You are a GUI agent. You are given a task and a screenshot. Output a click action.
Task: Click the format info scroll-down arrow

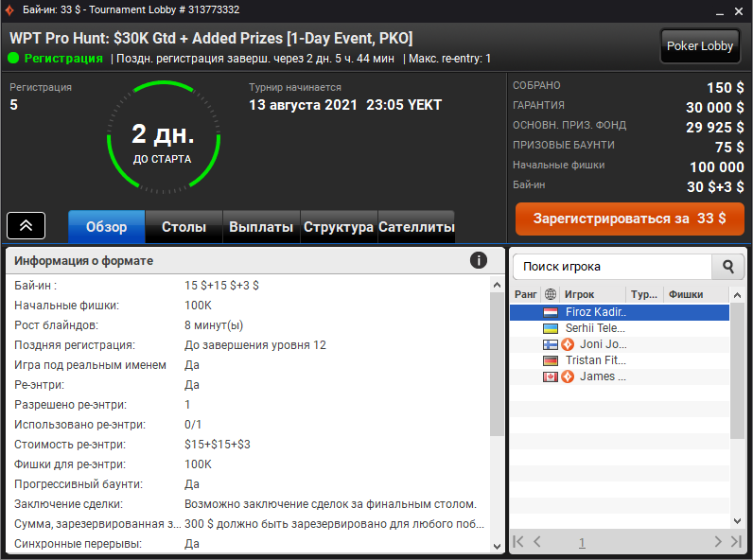[497, 546]
